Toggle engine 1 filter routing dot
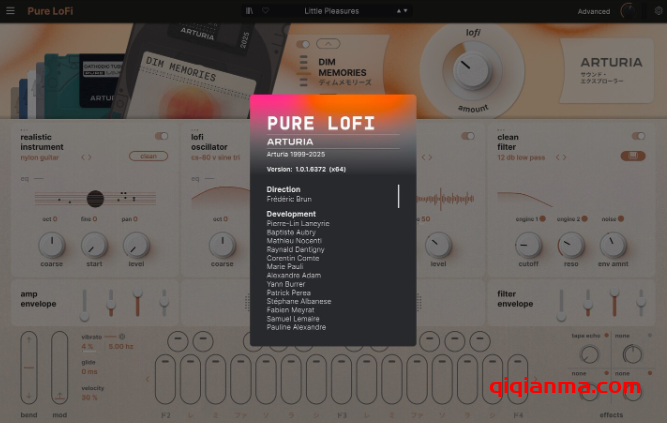Screen dimensions: 667x423 pos(543,219)
